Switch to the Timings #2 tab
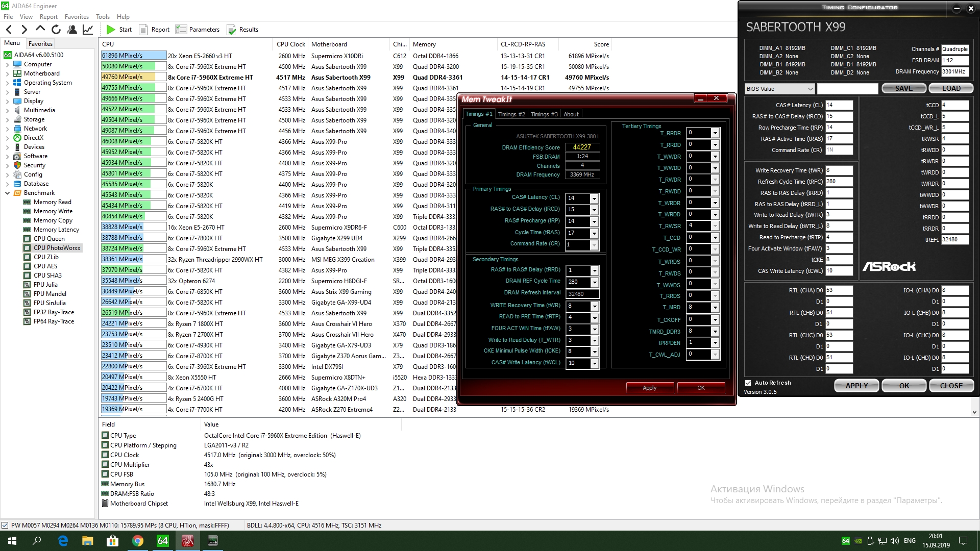The width and height of the screenshot is (980, 551). [x=511, y=114]
